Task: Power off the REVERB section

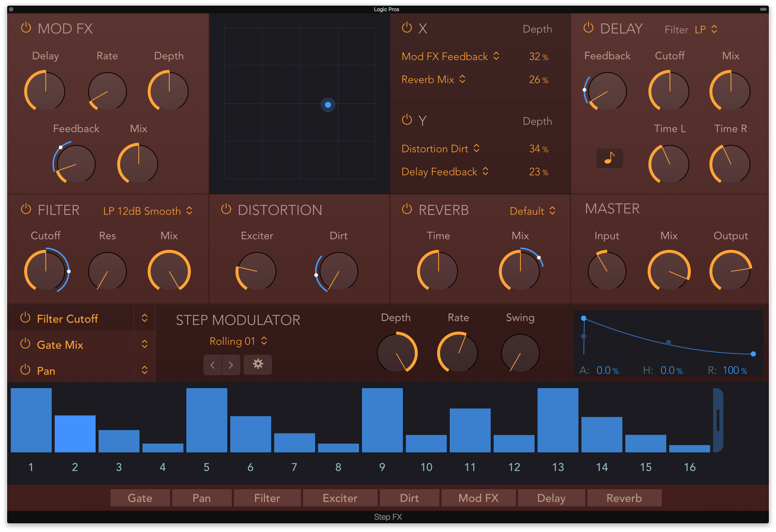Action: pyautogui.click(x=406, y=209)
